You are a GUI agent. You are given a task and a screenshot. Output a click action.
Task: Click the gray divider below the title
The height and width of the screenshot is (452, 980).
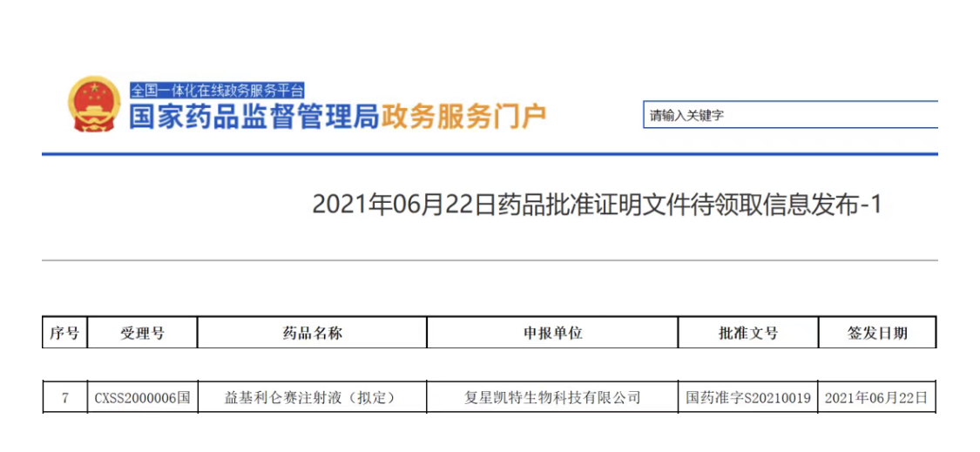pos(490,260)
